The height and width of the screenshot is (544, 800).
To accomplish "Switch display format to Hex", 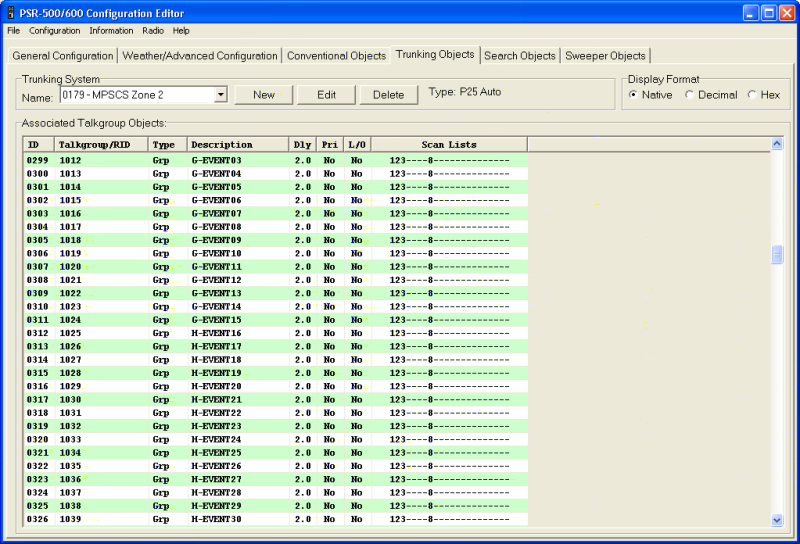I will tap(752, 95).
